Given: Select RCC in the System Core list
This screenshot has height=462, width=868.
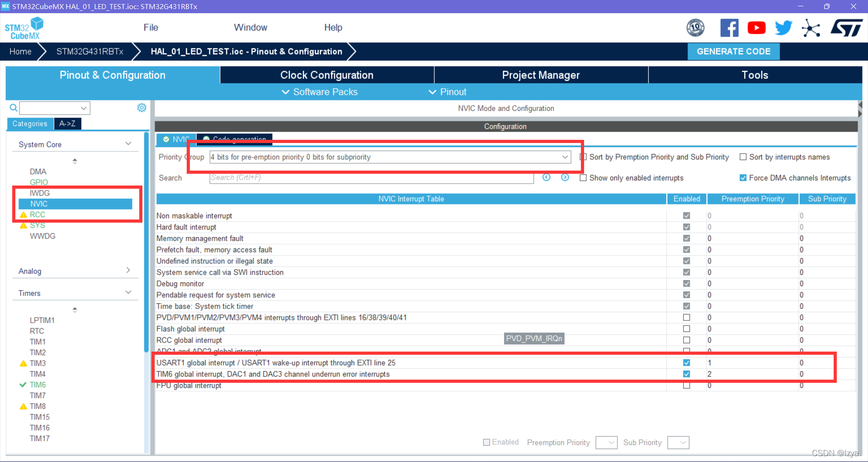Looking at the screenshot, I should (38, 214).
